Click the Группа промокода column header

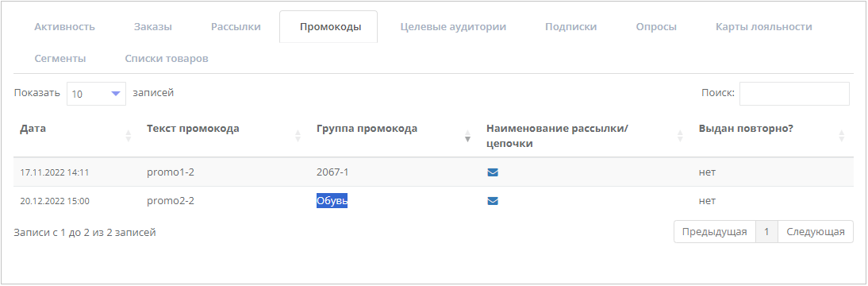tap(367, 129)
